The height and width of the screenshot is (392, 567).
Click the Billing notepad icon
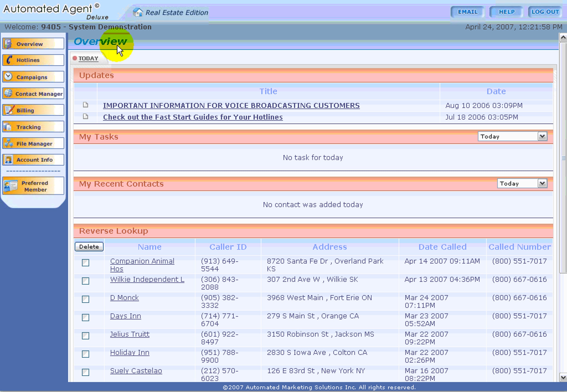point(9,110)
